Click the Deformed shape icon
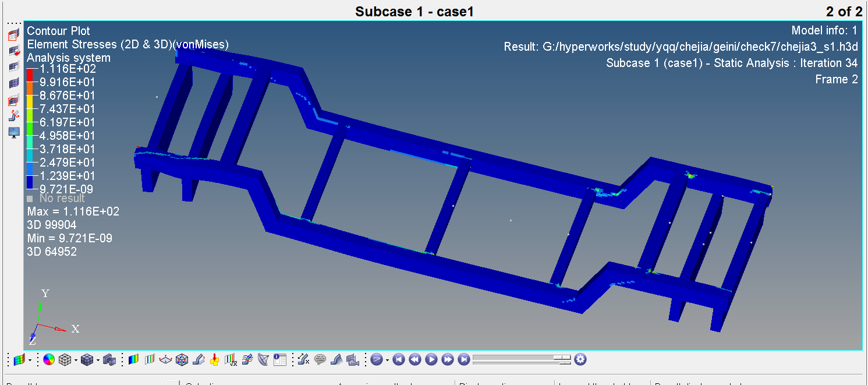Viewport: 868px width, 385px height. click(x=198, y=360)
